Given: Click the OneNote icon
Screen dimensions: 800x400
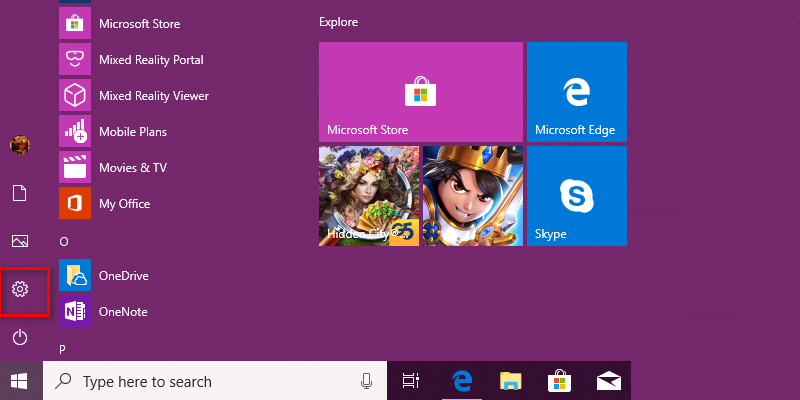Looking at the screenshot, I should point(75,311).
